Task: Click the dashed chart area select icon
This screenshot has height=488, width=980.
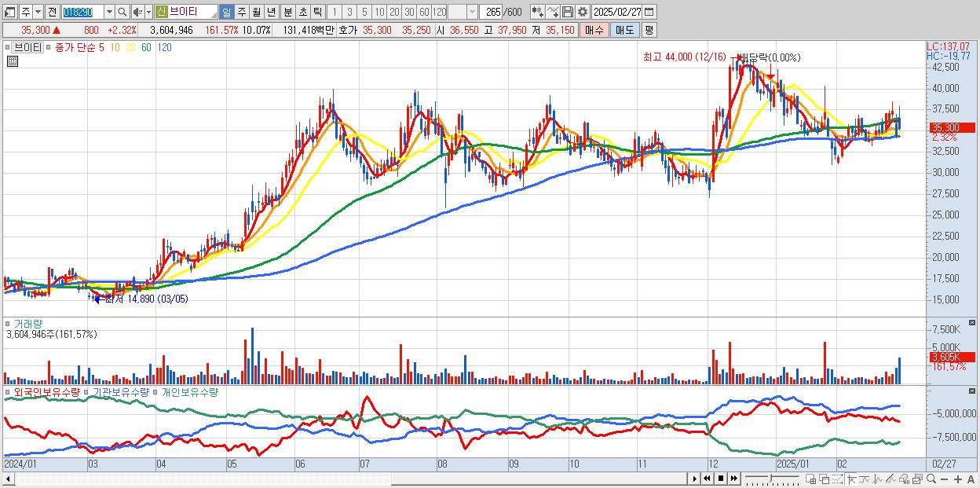Action: point(837,479)
